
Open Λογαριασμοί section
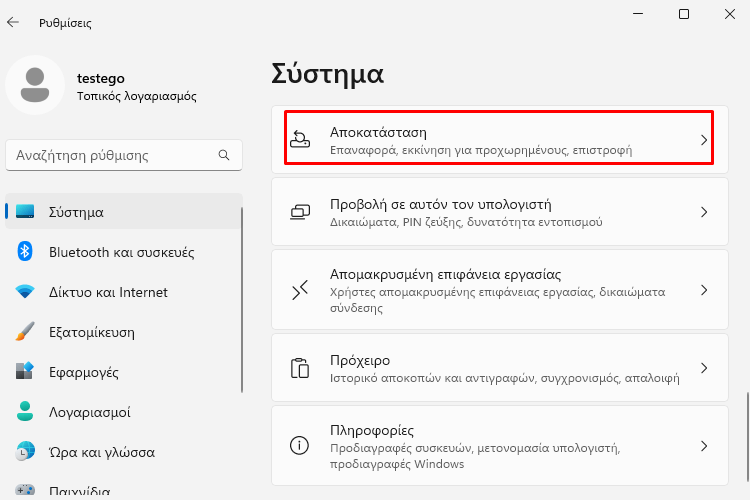tap(124, 412)
